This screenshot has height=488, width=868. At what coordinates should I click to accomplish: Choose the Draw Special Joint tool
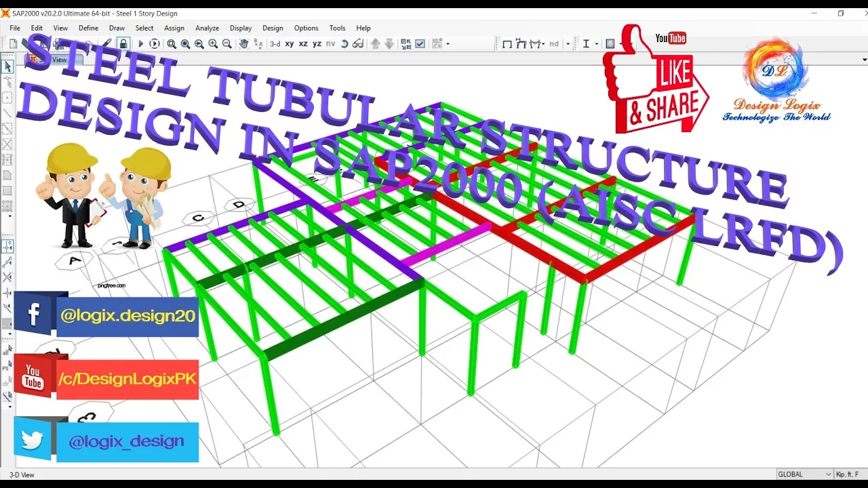point(7,98)
